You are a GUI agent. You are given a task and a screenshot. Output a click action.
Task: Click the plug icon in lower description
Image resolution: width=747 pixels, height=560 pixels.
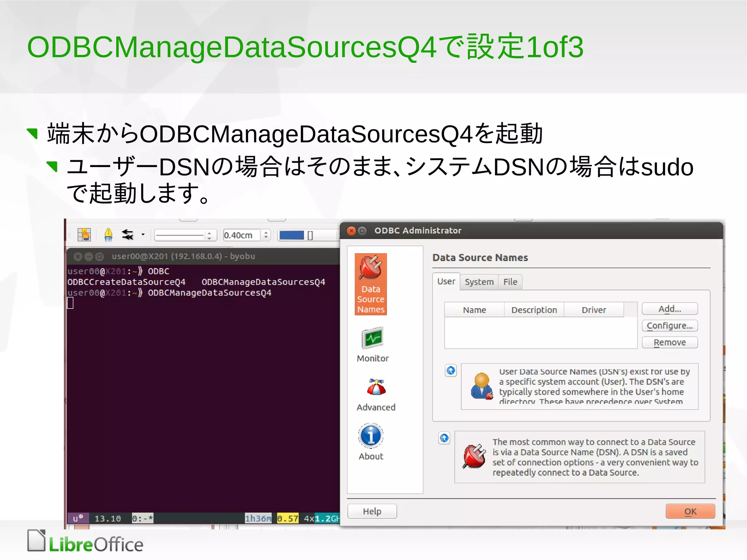point(474,456)
